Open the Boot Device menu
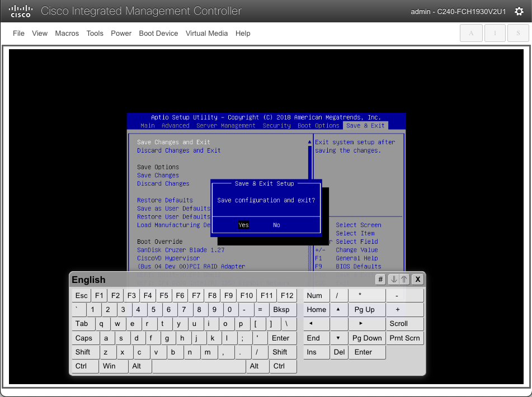532x397 pixels. pyautogui.click(x=158, y=33)
